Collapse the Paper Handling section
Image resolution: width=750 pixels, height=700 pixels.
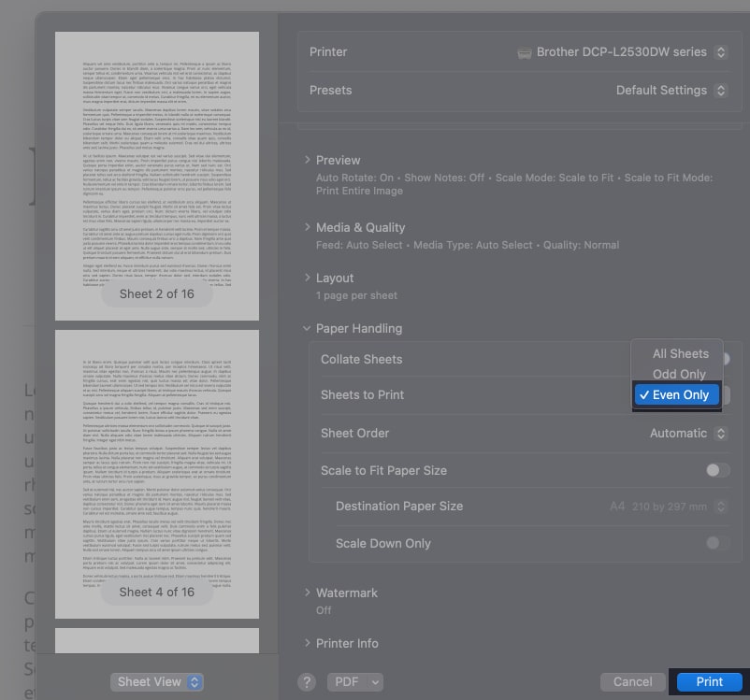click(x=307, y=328)
